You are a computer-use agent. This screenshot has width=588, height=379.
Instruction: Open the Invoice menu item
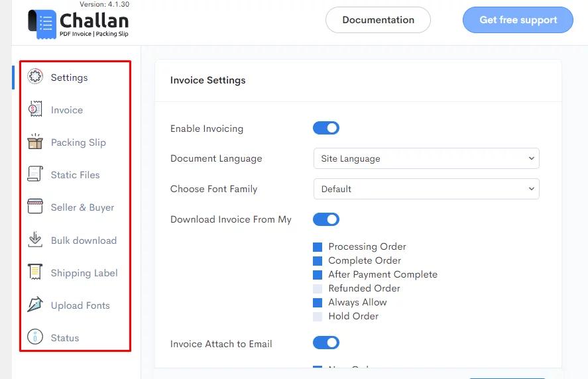[67, 110]
